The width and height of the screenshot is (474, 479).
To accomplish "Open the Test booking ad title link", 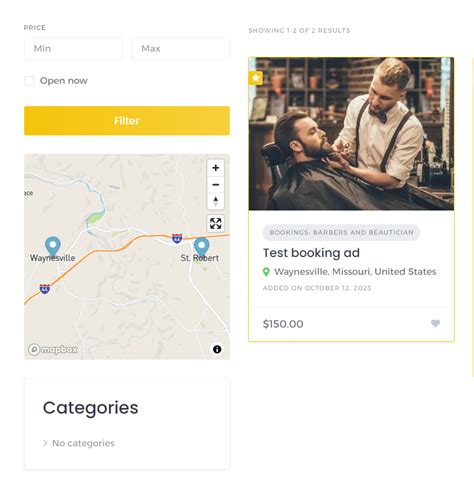I will coord(311,253).
